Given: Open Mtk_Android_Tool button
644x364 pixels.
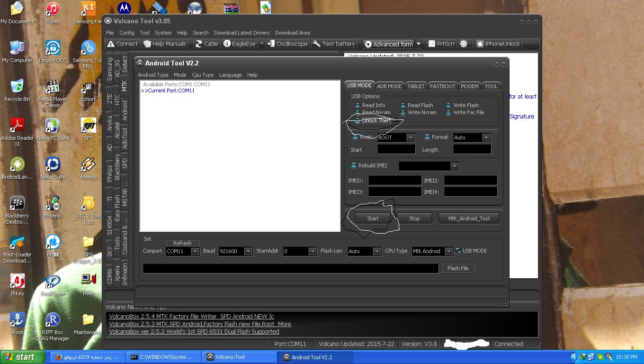Looking at the screenshot, I should [469, 218].
